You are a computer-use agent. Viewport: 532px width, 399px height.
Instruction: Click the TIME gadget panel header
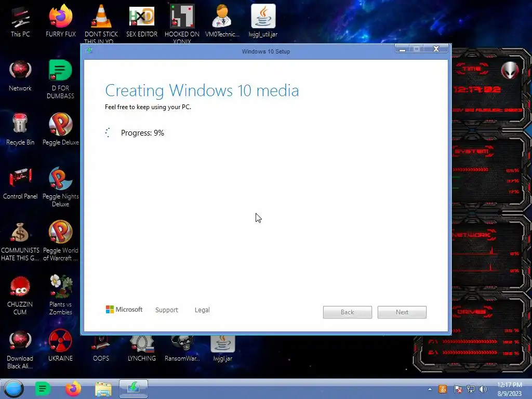click(472, 69)
